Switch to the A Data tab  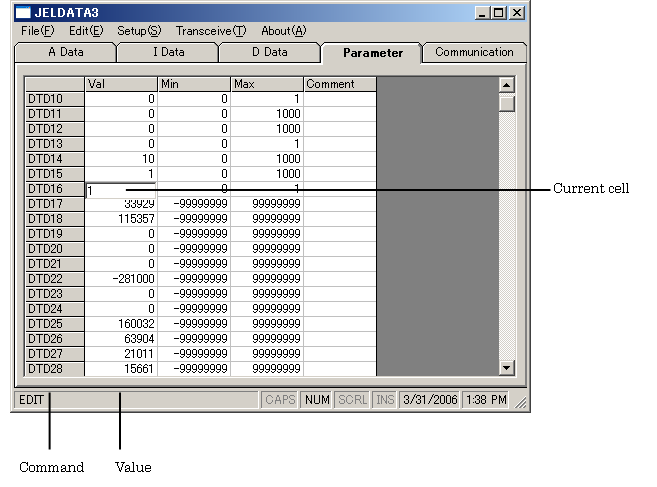tap(66, 52)
